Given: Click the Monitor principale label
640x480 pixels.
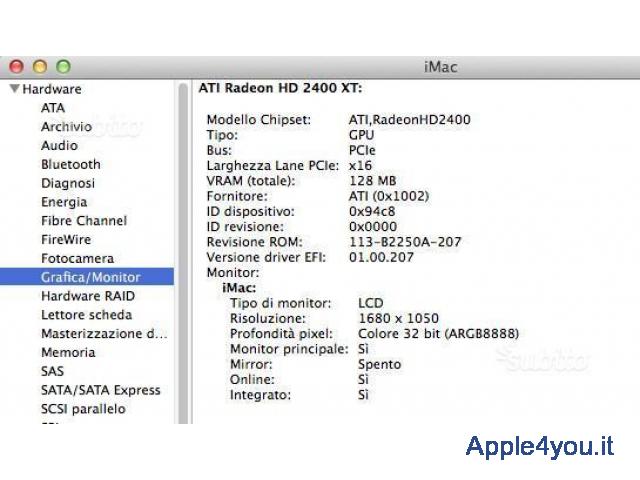Looking at the screenshot, I should tap(289, 349).
